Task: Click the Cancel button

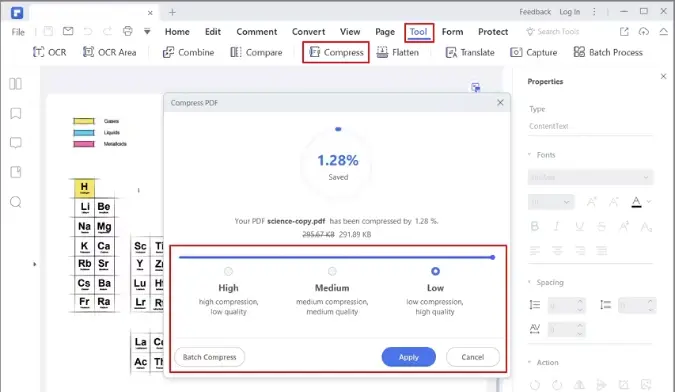Action: [x=473, y=357]
